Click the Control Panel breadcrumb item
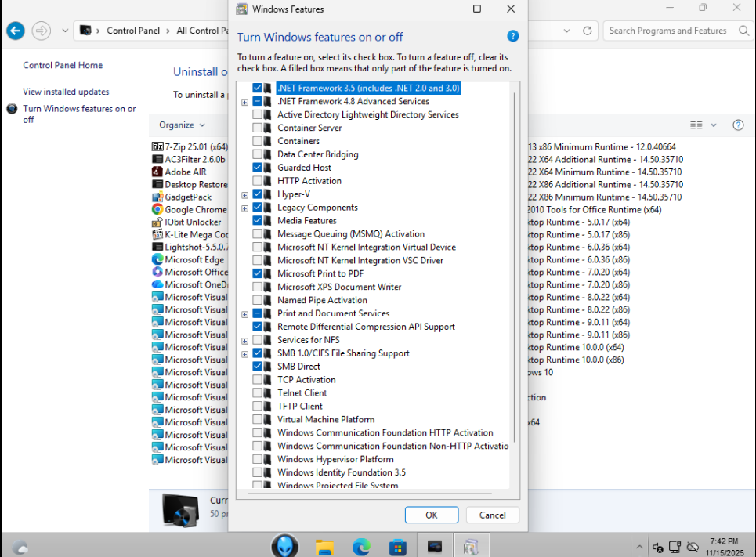 point(133,31)
